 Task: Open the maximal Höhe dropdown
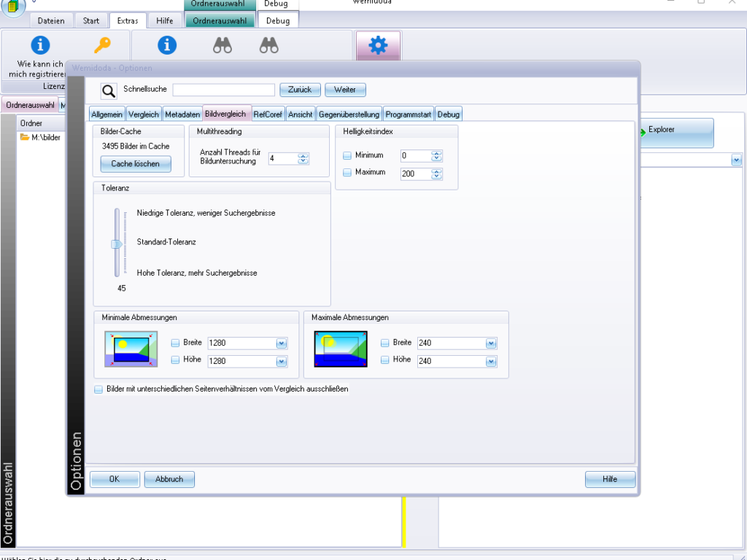click(x=491, y=361)
